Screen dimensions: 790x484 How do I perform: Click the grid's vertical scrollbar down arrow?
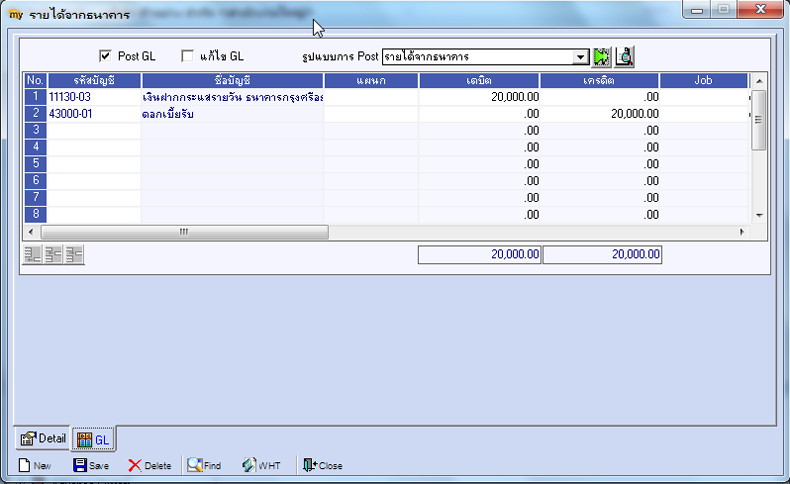[x=759, y=215]
